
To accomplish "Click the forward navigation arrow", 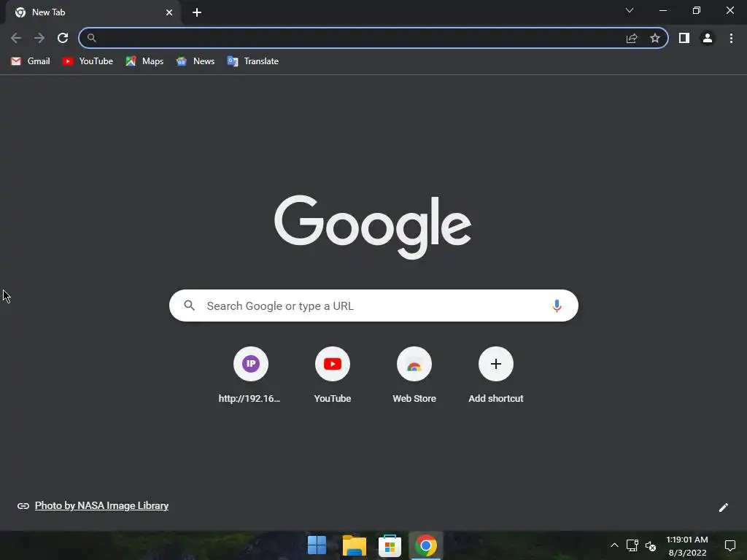I will 39,38.
